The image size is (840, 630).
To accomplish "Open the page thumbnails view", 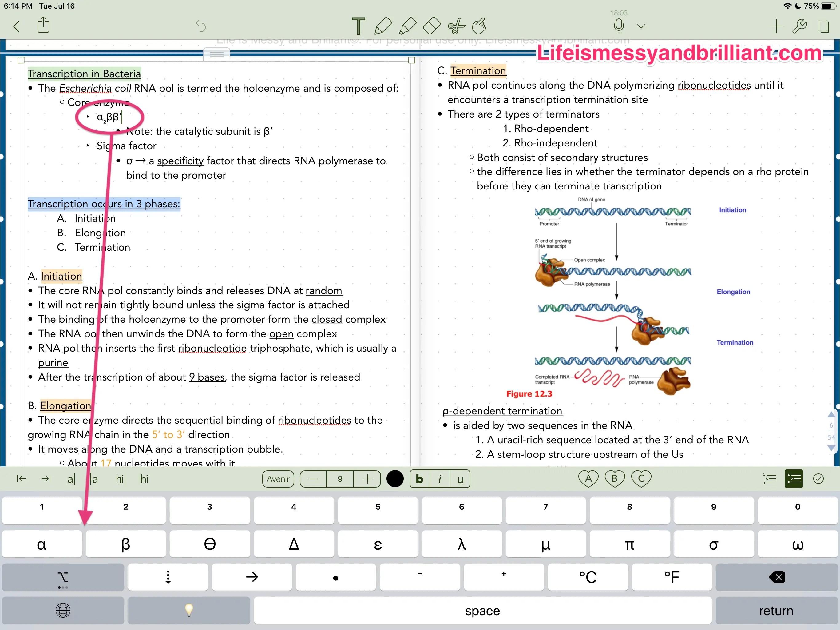I will coord(824,26).
